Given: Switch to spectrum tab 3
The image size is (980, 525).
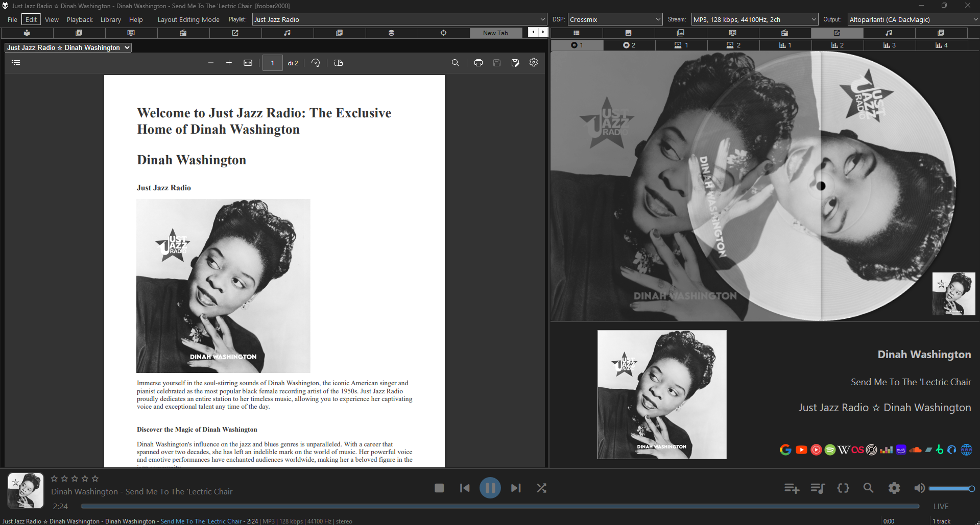Looking at the screenshot, I should 889,45.
